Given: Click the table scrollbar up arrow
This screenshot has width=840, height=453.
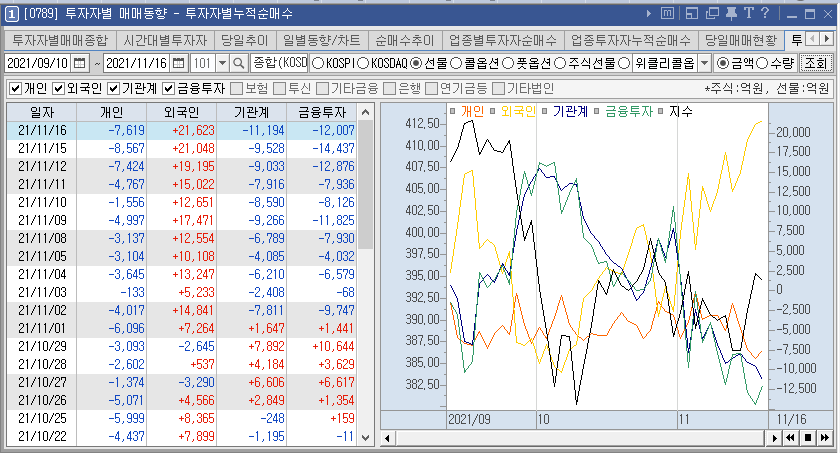Looking at the screenshot, I should coord(365,112).
